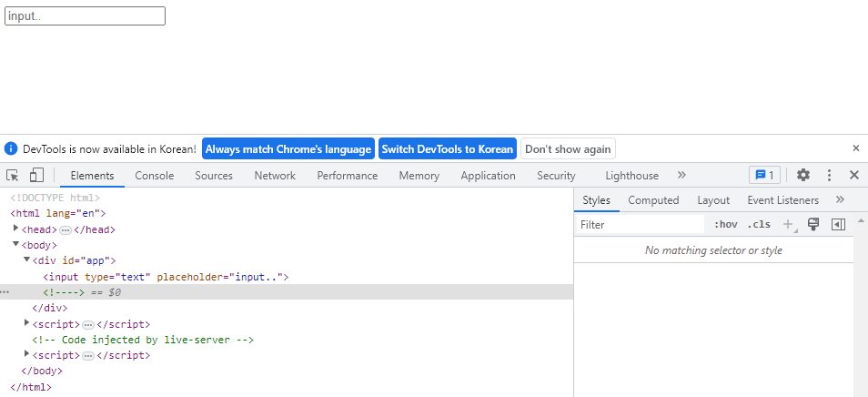Open DevTools settings gear
Screen dimensions: 868x397
802,176
